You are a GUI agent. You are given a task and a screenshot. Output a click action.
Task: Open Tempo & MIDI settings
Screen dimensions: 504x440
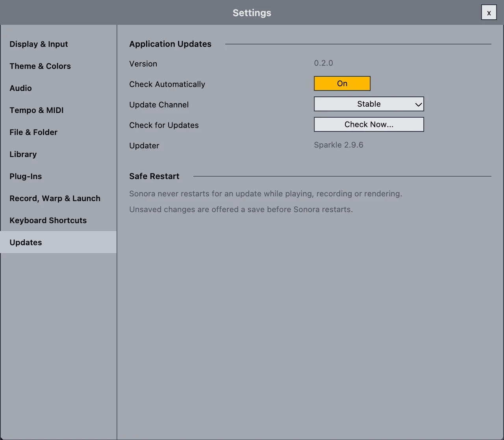[x=58, y=110]
